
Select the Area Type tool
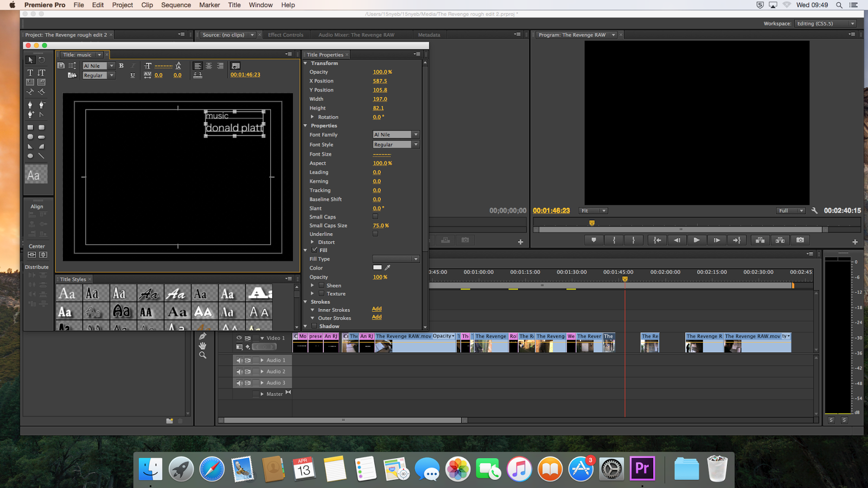(30, 82)
